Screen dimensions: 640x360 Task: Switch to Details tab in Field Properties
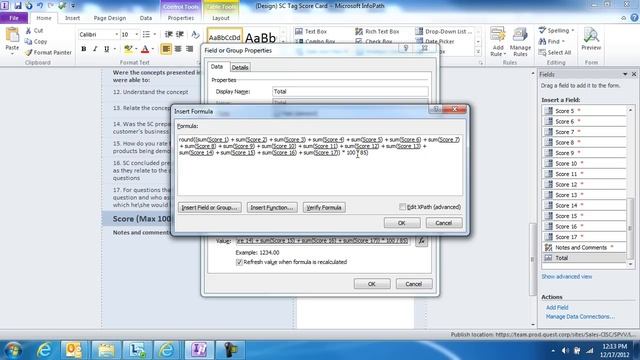(240, 67)
